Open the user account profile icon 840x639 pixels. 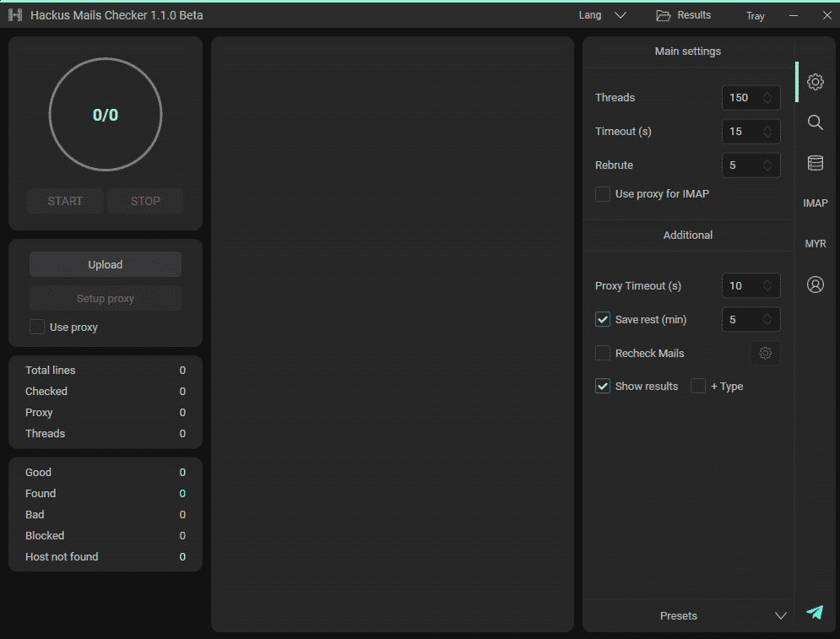[x=815, y=284]
